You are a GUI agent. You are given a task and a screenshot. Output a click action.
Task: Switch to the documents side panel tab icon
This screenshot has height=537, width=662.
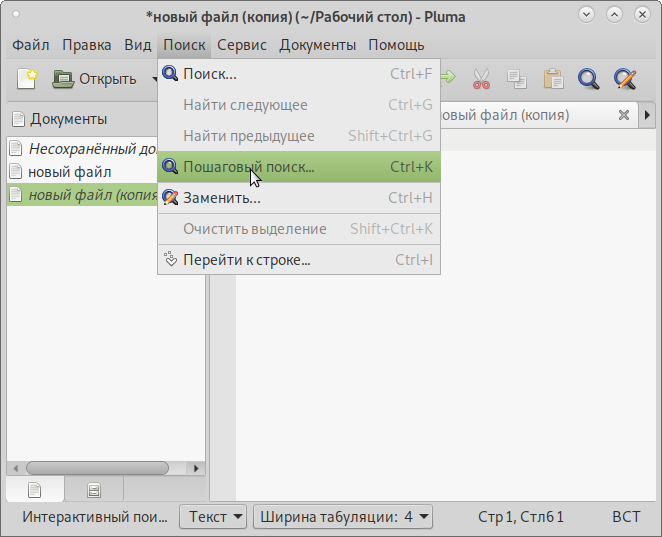tap(35, 490)
